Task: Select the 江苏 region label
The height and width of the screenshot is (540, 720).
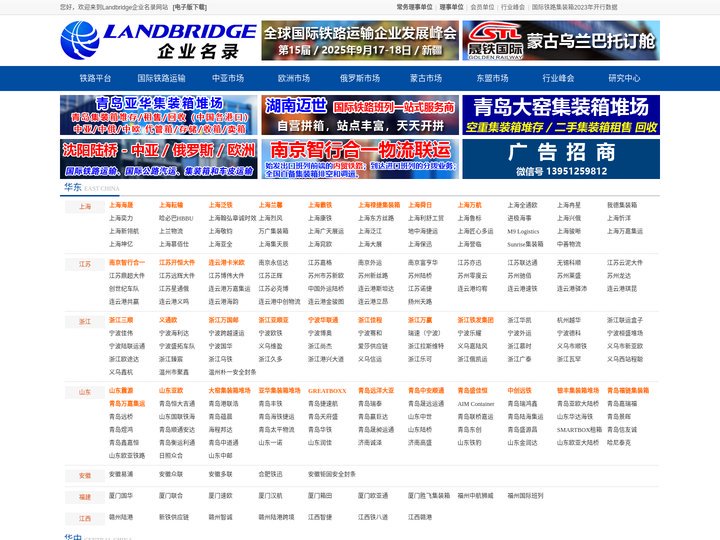Action: pyautogui.click(x=85, y=264)
